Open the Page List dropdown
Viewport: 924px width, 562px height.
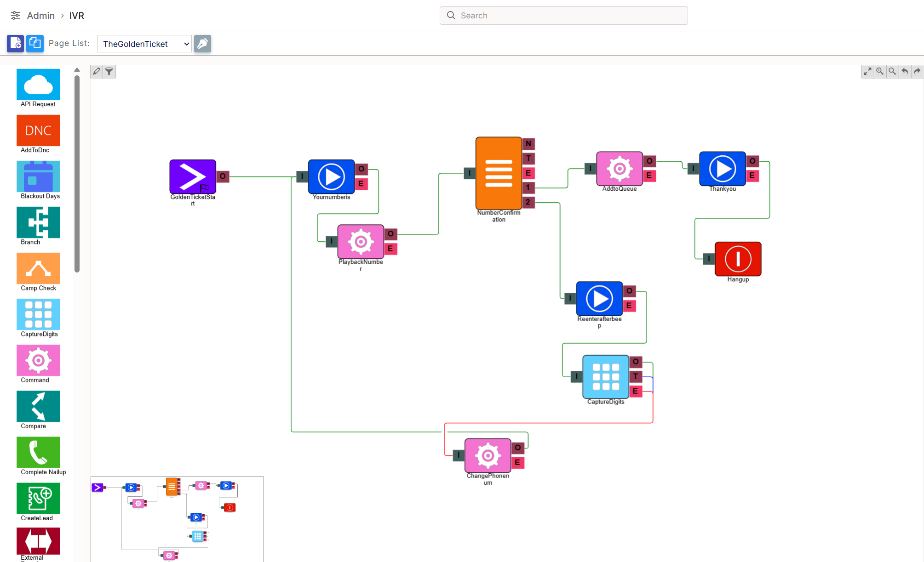144,44
